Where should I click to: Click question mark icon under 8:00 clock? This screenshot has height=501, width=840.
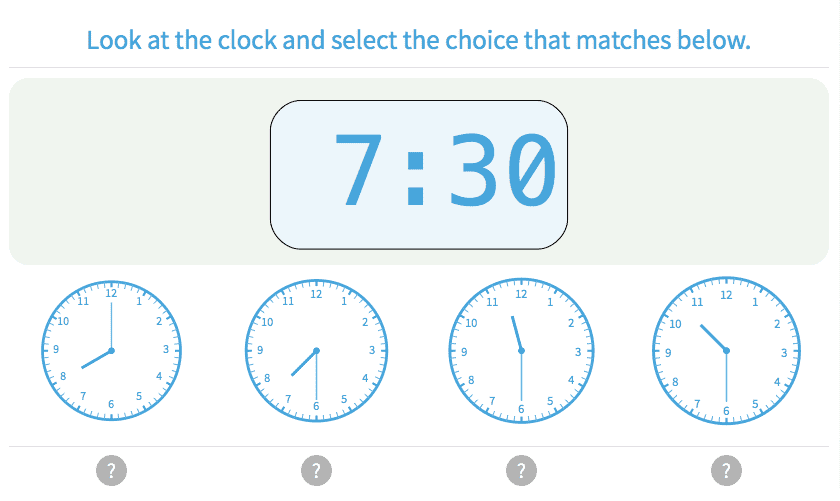click(111, 470)
